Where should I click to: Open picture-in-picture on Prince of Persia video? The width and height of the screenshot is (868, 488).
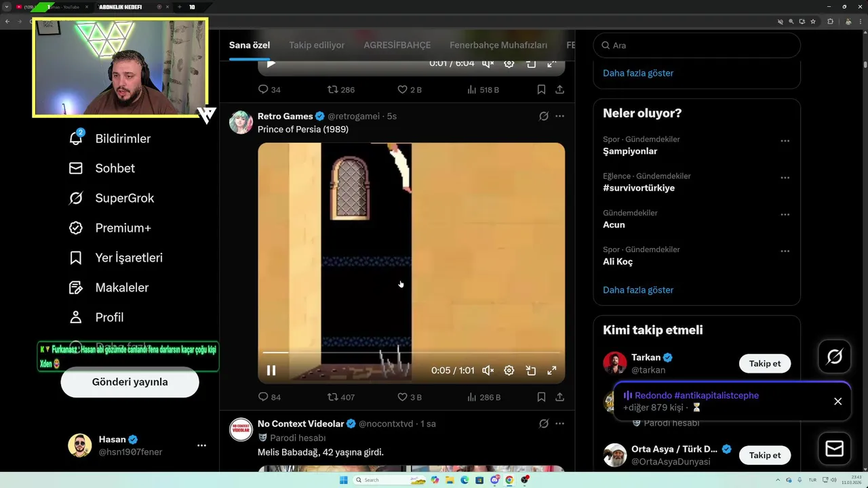pos(531,371)
